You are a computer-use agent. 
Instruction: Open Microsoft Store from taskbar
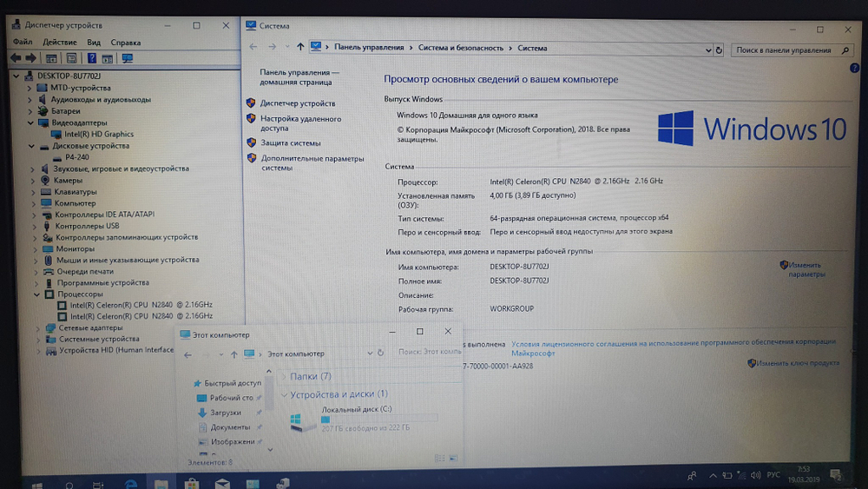click(192, 485)
